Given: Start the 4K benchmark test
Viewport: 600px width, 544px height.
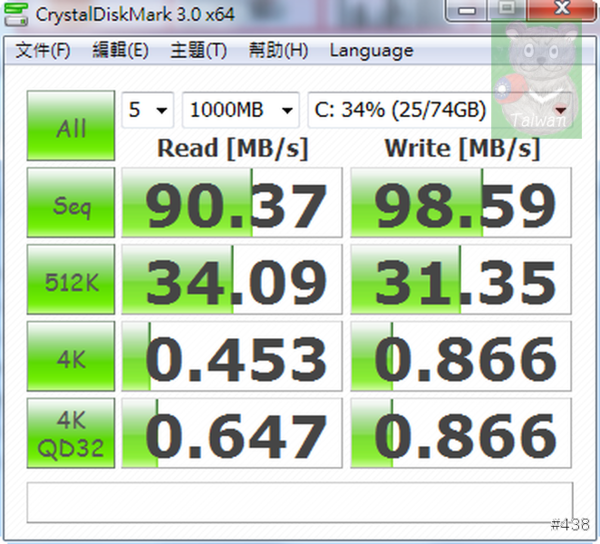Looking at the screenshot, I should [71, 356].
